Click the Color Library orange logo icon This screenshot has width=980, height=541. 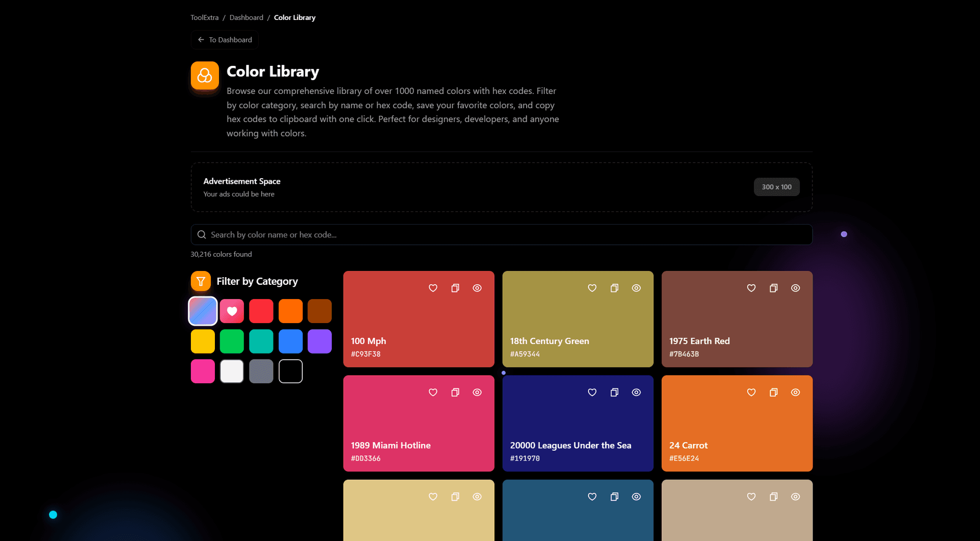click(205, 76)
